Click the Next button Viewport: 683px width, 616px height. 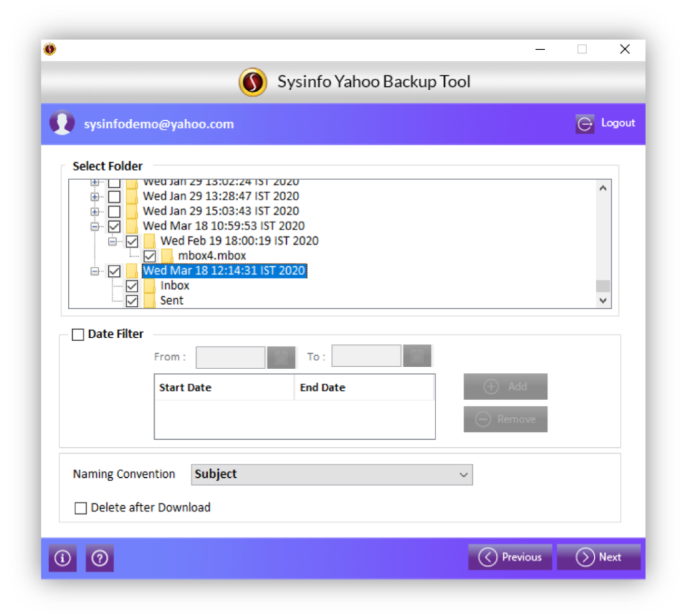pos(598,557)
